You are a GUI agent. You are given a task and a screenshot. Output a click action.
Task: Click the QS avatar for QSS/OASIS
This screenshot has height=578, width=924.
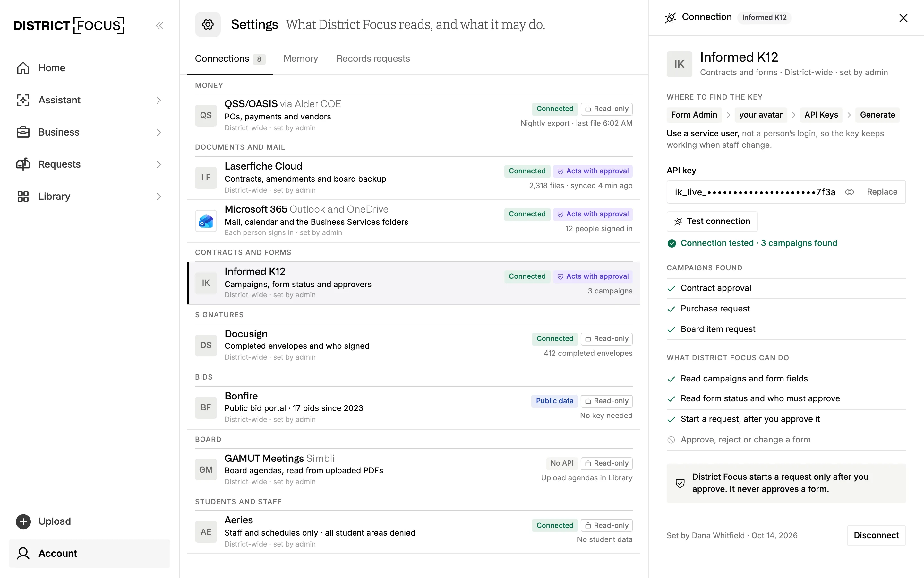click(206, 116)
